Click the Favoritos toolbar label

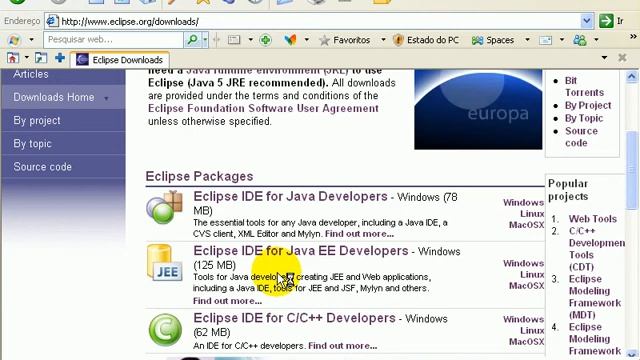pos(351,40)
